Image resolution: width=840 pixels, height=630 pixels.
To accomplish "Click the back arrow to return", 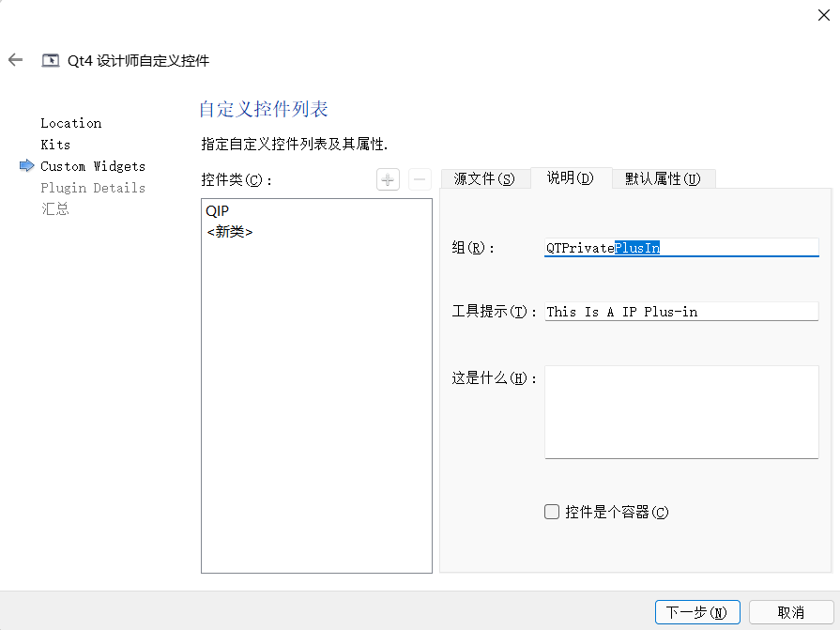I will (x=15, y=59).
